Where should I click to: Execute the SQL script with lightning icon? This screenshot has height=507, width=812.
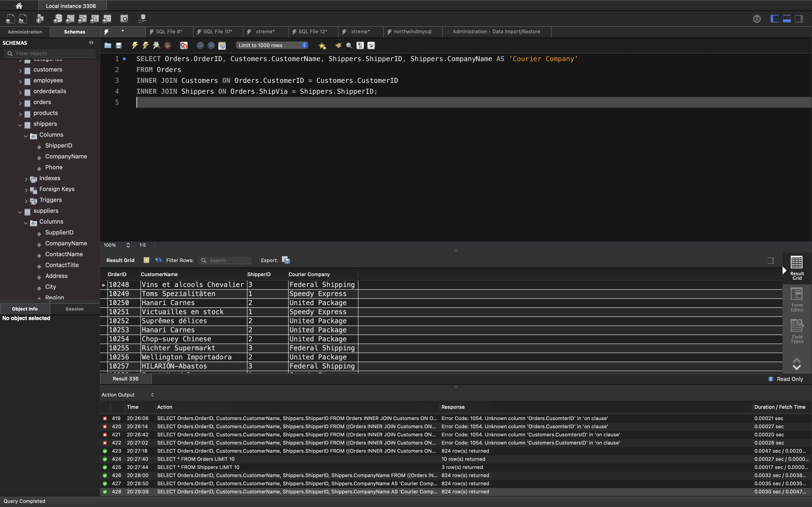135,45
